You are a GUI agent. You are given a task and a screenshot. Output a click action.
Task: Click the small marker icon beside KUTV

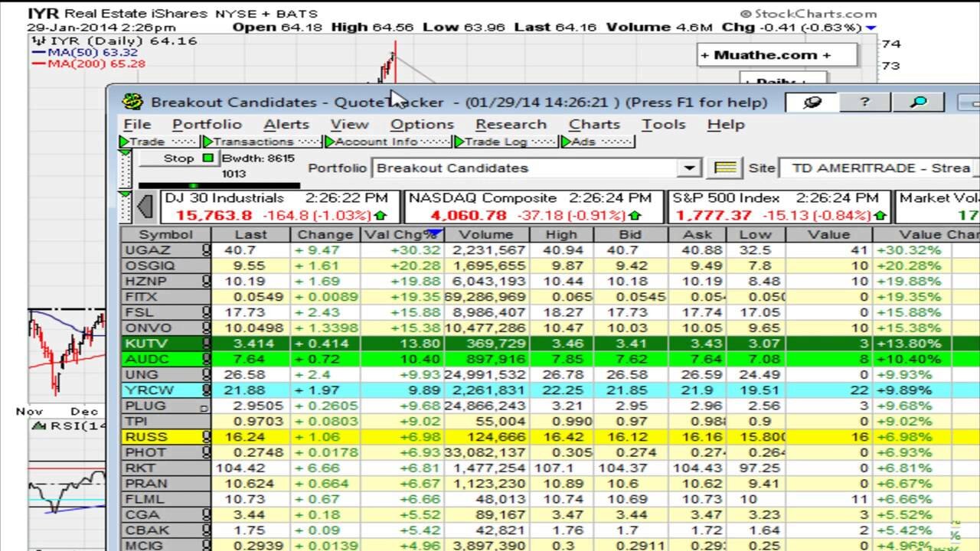click(206, 343)
